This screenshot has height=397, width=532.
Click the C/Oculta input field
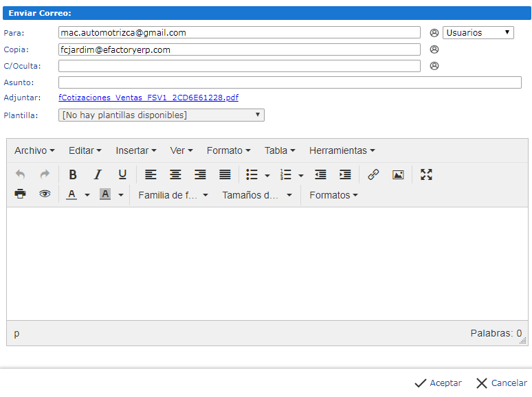pyautogui.click(x=239, y=66)
